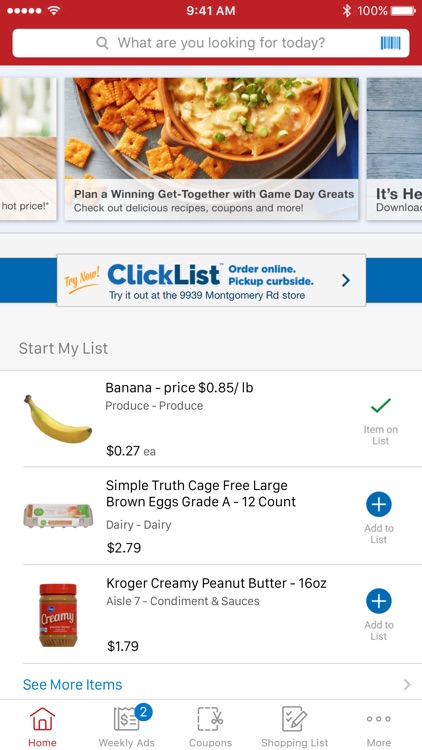Open the Coupons scissors icon
422x750 pixels.
tap(211, 719)
